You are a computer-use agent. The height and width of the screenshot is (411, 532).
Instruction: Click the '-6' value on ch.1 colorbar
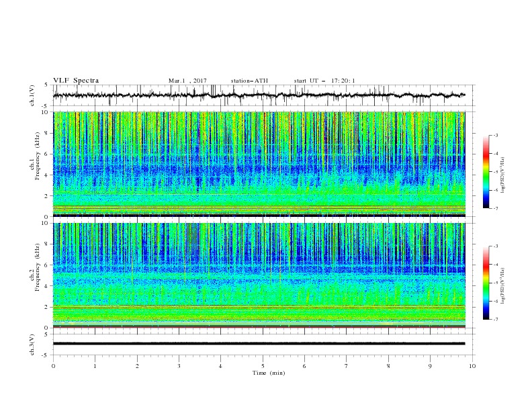pyautogui.click(x=495, y=190)
